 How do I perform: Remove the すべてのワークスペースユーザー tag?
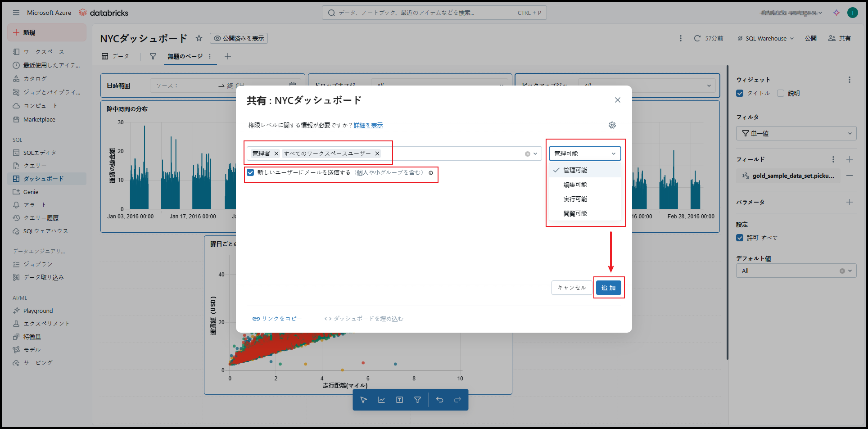coord(377,154)
